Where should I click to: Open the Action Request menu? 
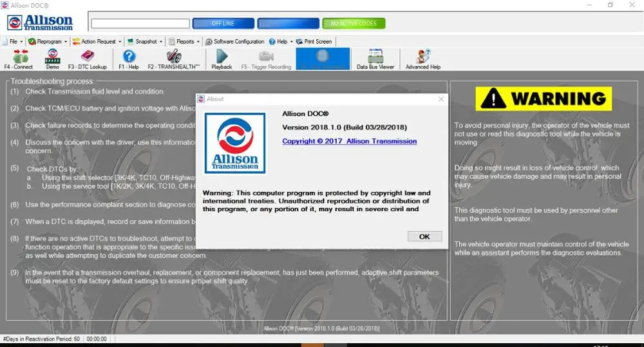(x=95, y=41)
